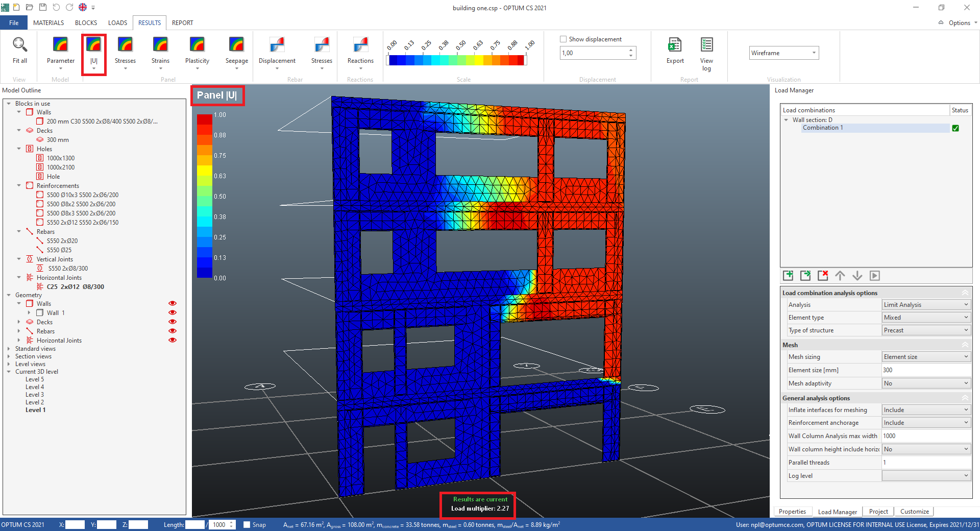Open the File menu button

pos(14,23)
